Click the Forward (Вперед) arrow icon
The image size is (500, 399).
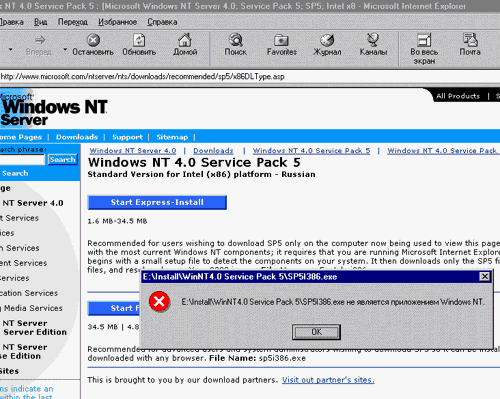tap(40, 40)
